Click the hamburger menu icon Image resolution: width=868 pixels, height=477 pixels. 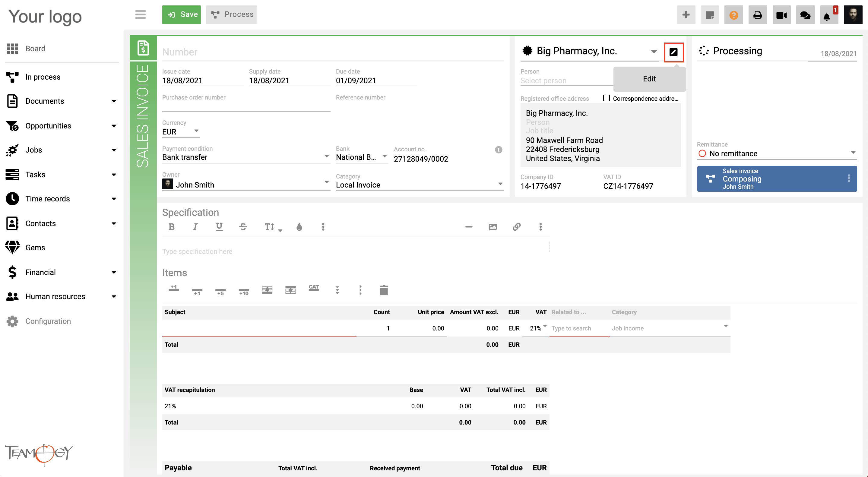pyautogui.click(x=141, y=14)
